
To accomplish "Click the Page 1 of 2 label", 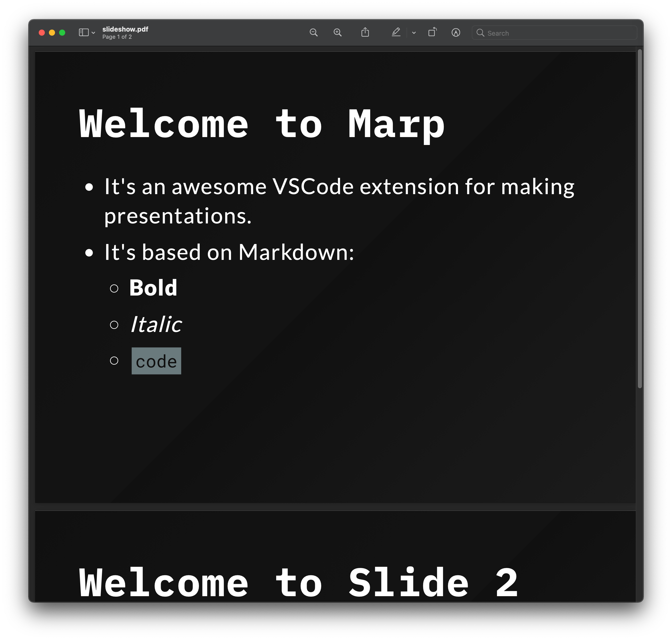I will [117, 37].
